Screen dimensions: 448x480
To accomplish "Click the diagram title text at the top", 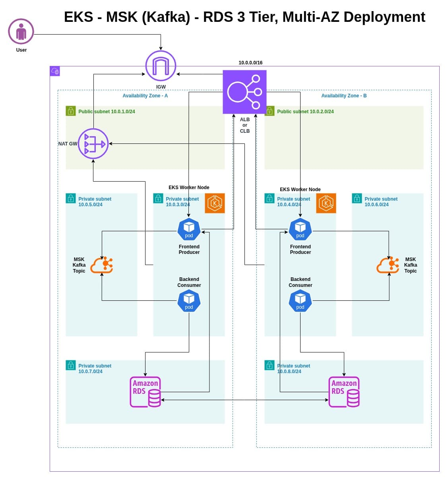I will [244, 17].
